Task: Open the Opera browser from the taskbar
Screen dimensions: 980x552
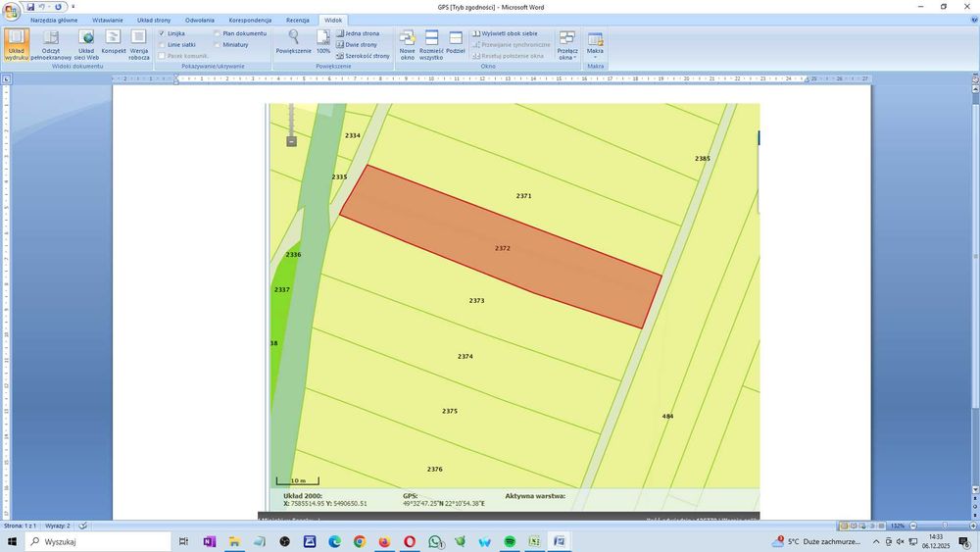Action: 410,541
